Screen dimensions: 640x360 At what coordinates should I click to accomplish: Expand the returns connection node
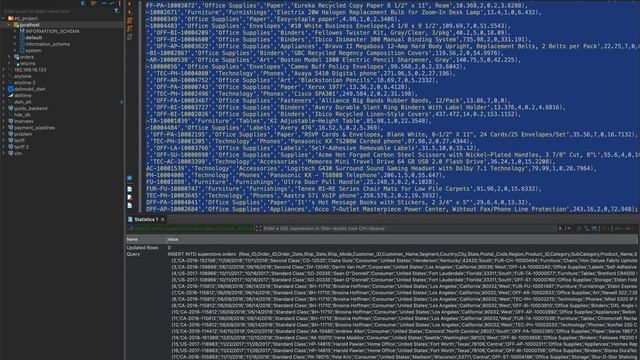pyautogui.click(x=9, y=63)
